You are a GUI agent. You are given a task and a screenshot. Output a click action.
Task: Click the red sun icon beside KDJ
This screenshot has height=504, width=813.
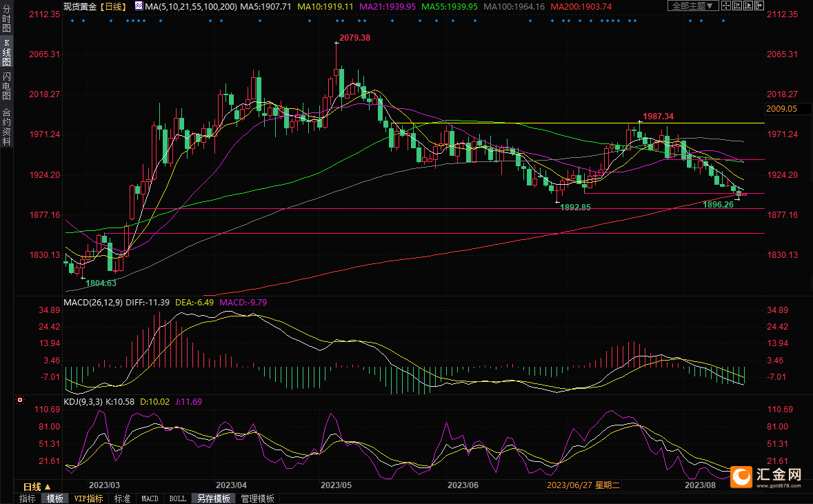click(20, 400)
